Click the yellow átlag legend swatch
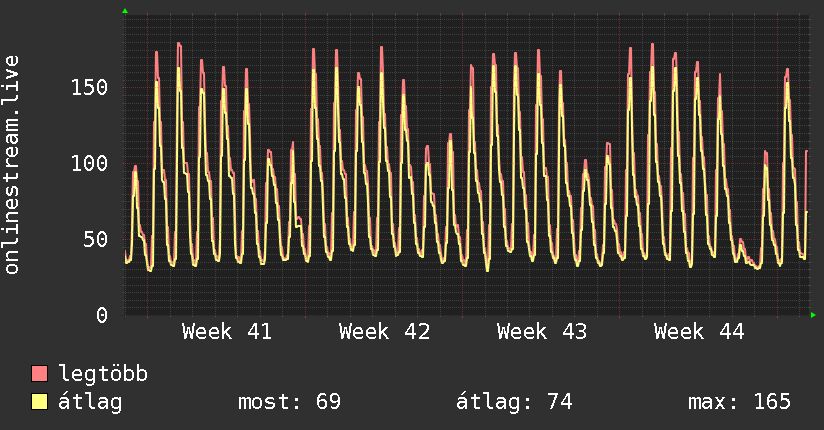Image resolution: width=824 pixels, height=430 pixels. 39,402
